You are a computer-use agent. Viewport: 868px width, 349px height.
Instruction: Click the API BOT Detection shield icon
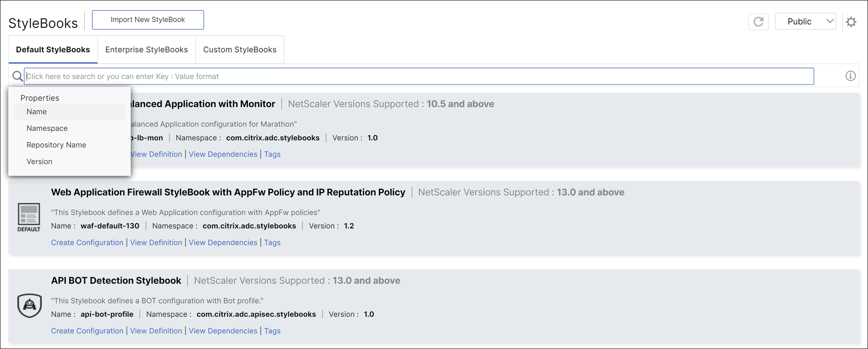click(29, 305)
